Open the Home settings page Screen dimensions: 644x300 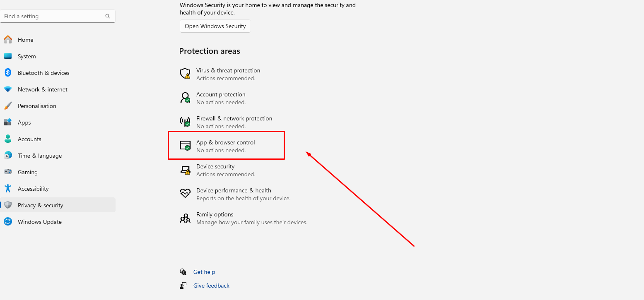[x=25, y=40]
